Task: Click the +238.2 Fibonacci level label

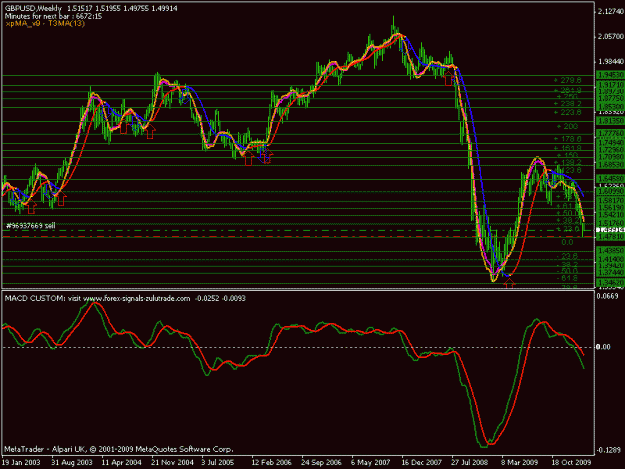Action: pyautogui.click(x=568, y=104)
